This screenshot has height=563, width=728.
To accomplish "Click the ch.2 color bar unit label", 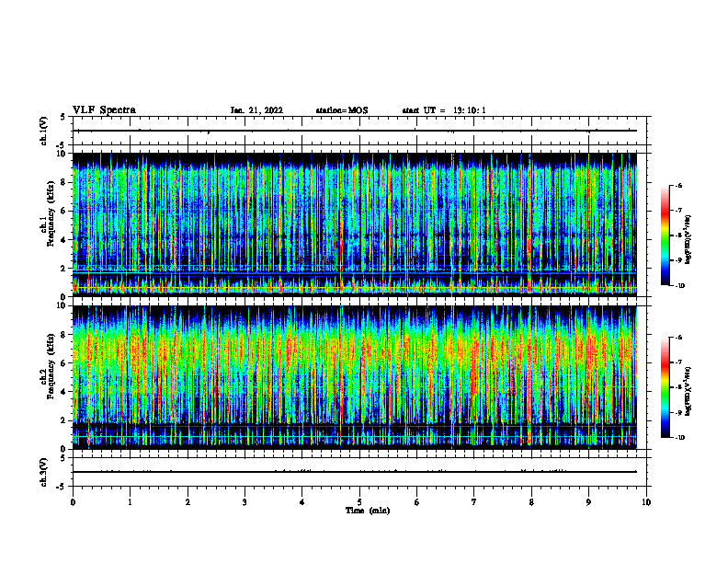I will point(688,391).
